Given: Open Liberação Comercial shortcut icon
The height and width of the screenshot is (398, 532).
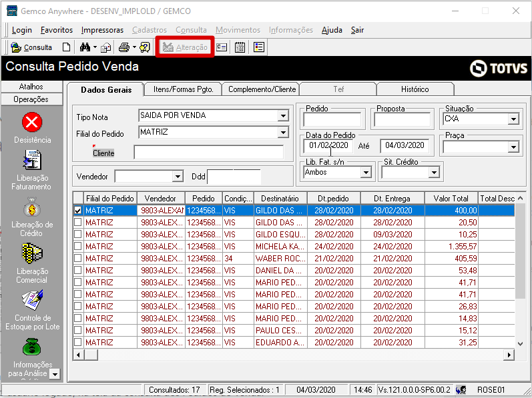Looking at the screenshot, I should pos(32,253).
